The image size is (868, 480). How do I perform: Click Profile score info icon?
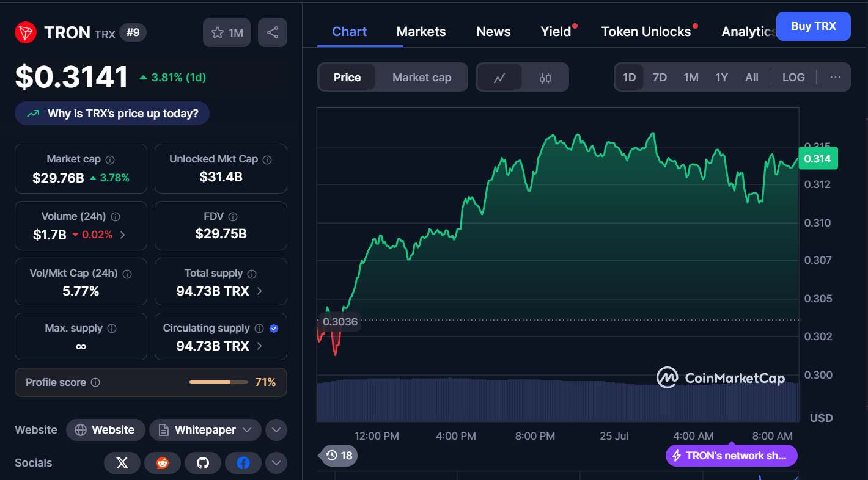click(x=95, y=382)
